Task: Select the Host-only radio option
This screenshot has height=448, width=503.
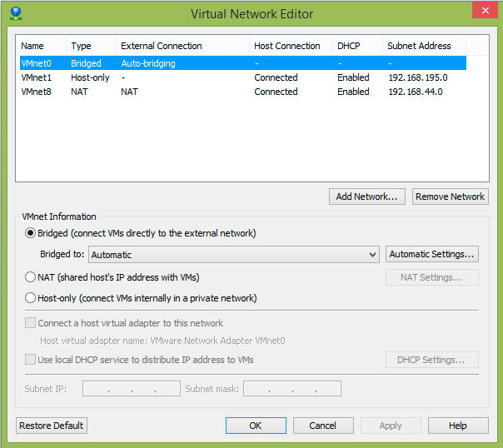Action: pyautogui.click(x=31, y=298)
